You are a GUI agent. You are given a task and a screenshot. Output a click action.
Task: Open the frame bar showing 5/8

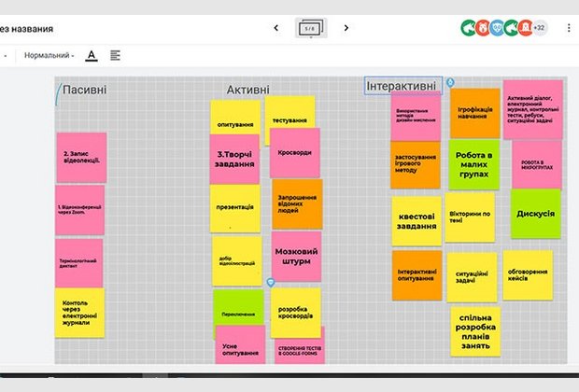point(311,28)
